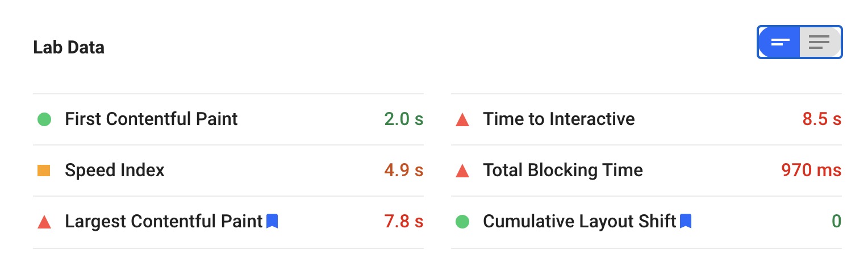Click the orange square next to Speed Index
Image resolution: width=868 pixels, height=266 pixels.
(44, 171)
